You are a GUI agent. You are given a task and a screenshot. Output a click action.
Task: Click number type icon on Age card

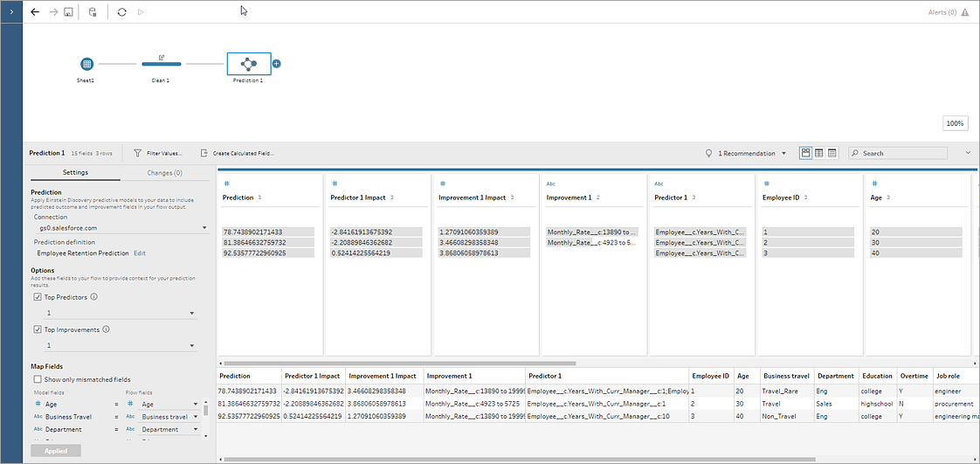click(x=874, y=184)
